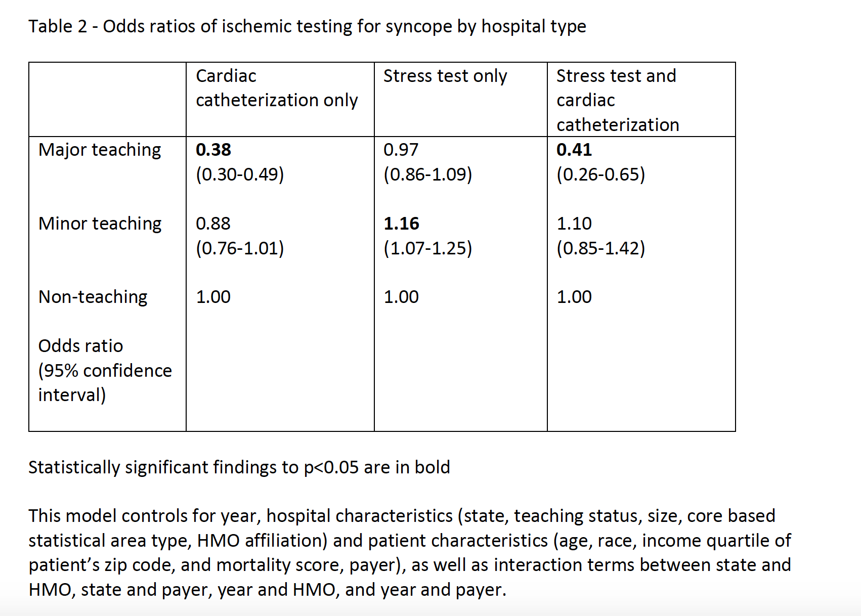Select the Cardiac catheterization only column header
Screen dimensions: 861x616
(277, 88)
